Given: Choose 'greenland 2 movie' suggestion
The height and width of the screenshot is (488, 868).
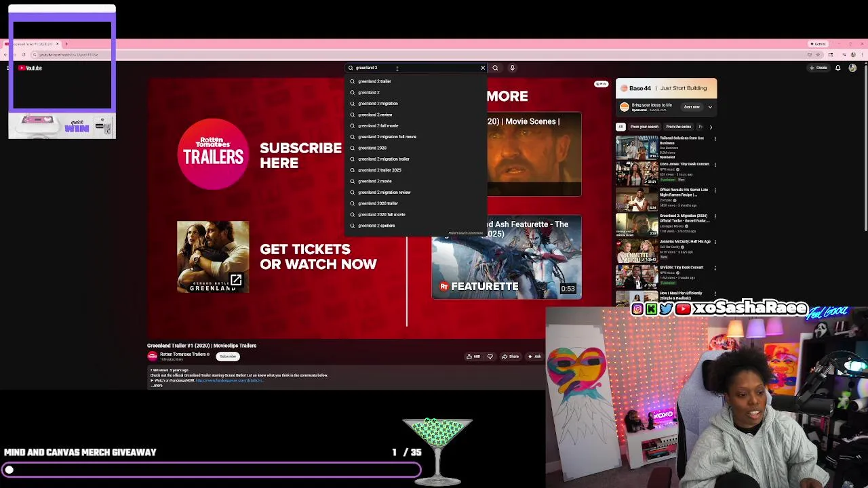Looking at the screenshot, I should click(416, 181).
